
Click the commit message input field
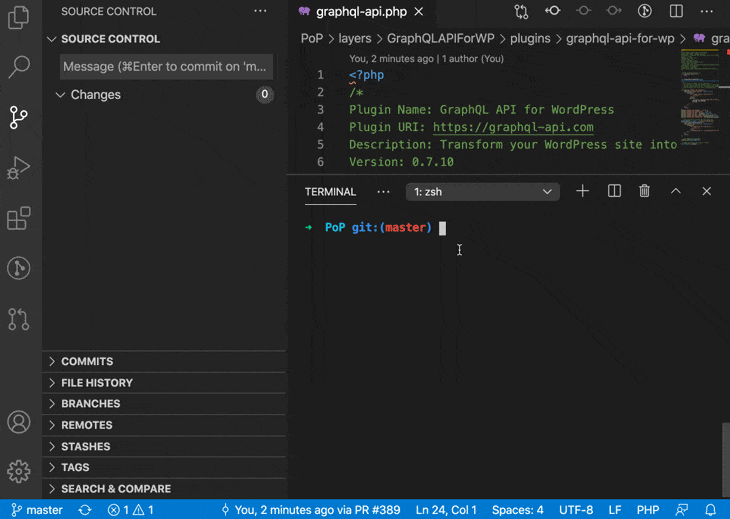click(x=166, y=67)
